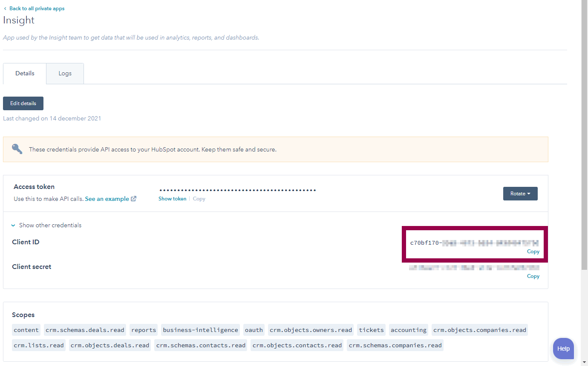
Task: Select the Details tab
Action: [x=24, y=73]
